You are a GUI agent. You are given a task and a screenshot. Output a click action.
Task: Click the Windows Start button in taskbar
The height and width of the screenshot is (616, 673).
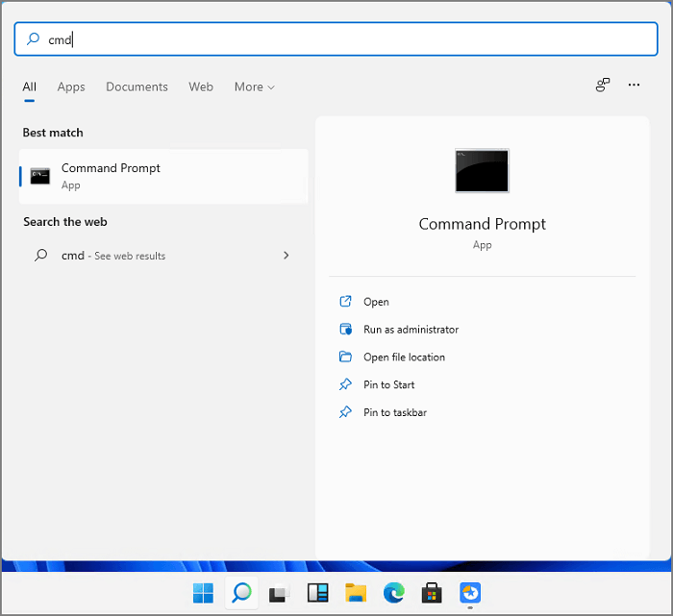[x=204, y=593]
